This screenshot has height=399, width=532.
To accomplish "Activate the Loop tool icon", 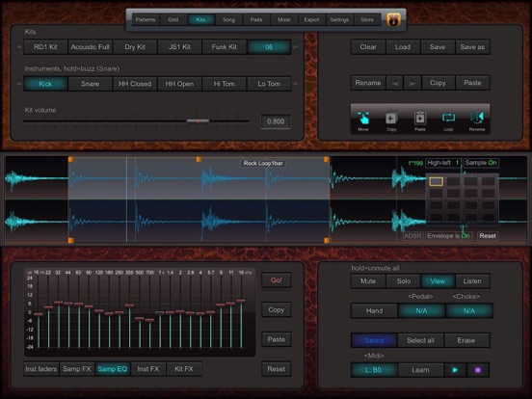I will click(x=448, y=118).
